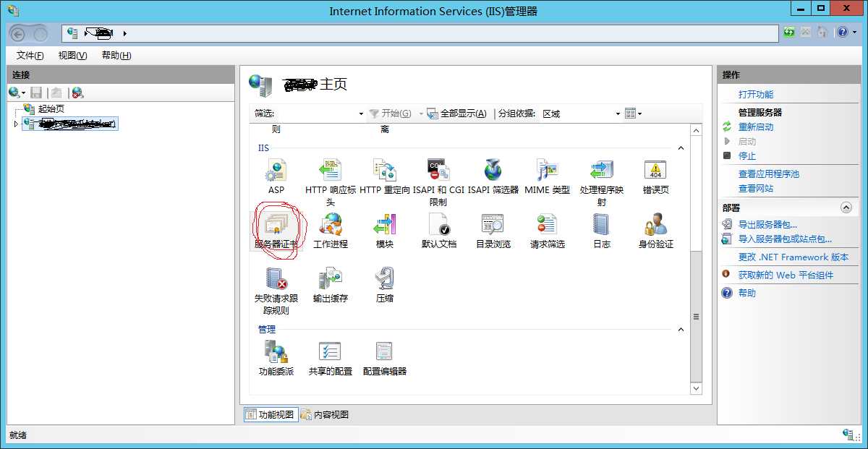Viewport: 868px width, 449px height.
Task: Click the vertical scrollbar thumb
Action: point(696,316)
